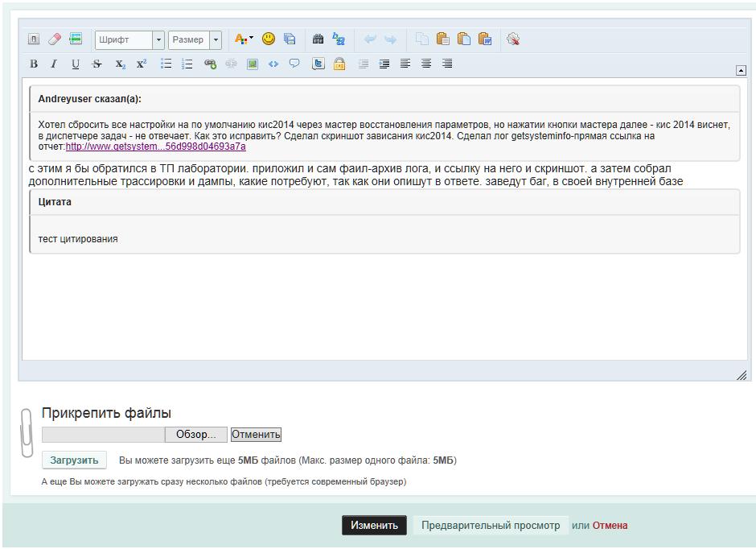Insert an emoticon with the smiley icon

pyautogui.click(x=269, y=39)
